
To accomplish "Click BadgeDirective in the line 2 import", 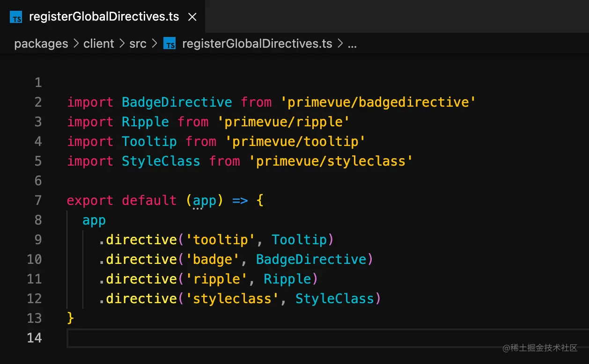I will pyautogui.click(x=177, y=102).
